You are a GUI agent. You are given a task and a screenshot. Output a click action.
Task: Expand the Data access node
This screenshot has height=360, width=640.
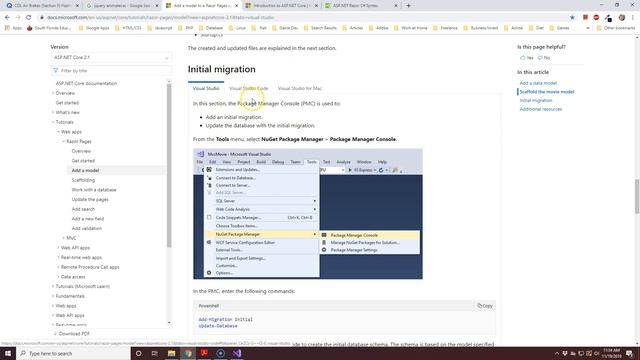click(58, 277)
